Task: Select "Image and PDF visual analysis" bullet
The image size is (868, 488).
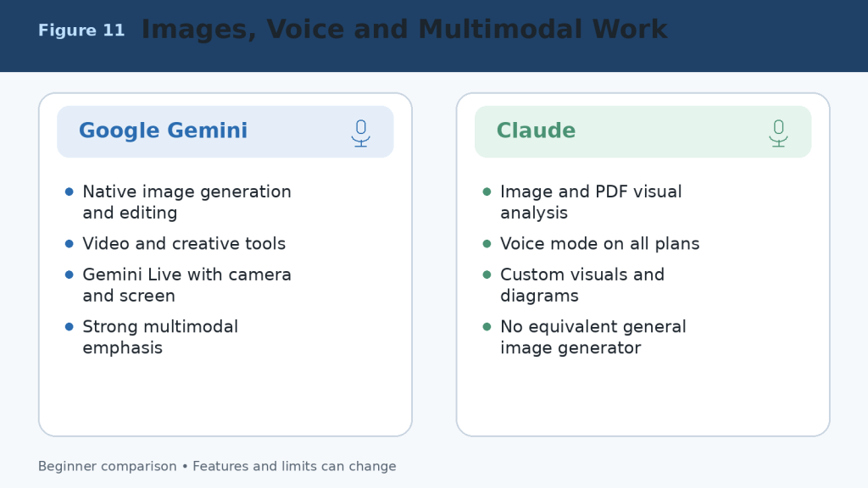Action: coord(582,202)
